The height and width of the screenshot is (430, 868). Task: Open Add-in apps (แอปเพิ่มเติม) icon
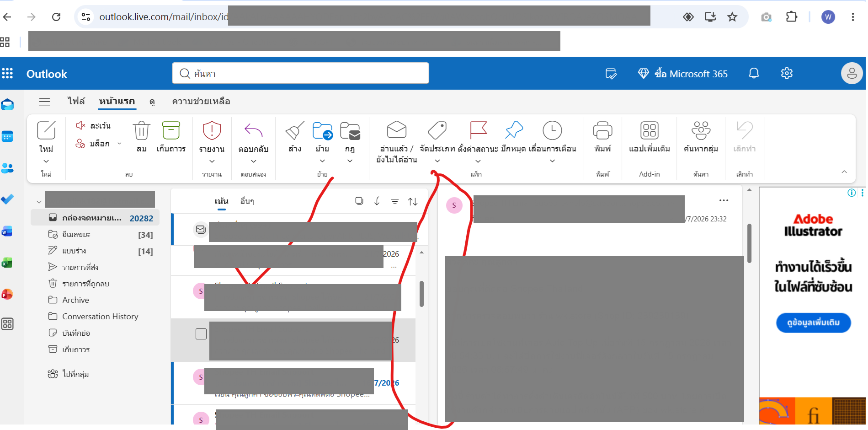[x=649, y=130]
